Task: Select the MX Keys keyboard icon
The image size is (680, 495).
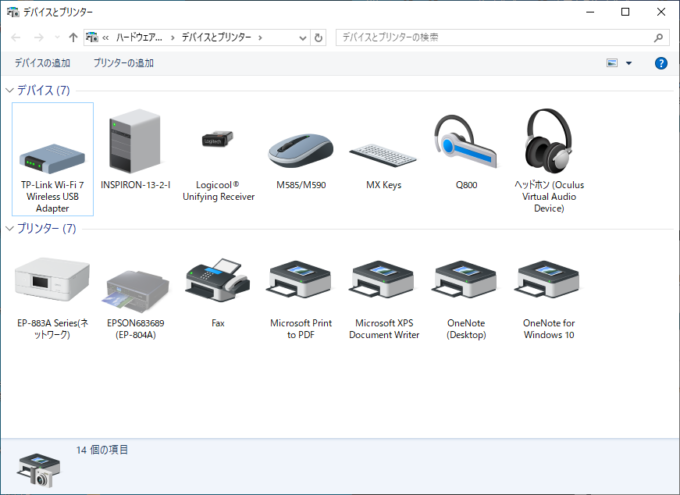Action: (383, 155)
